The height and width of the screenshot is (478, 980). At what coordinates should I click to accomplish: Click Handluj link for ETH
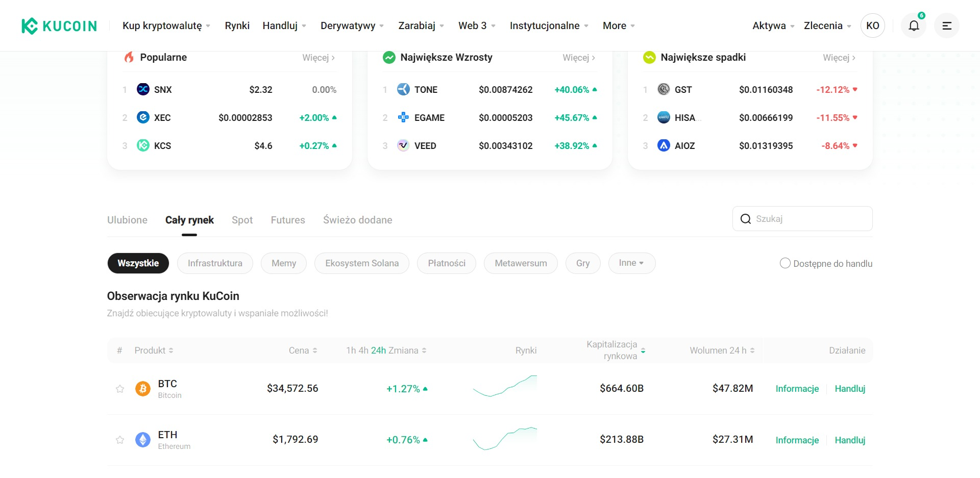tap(850, 440)
